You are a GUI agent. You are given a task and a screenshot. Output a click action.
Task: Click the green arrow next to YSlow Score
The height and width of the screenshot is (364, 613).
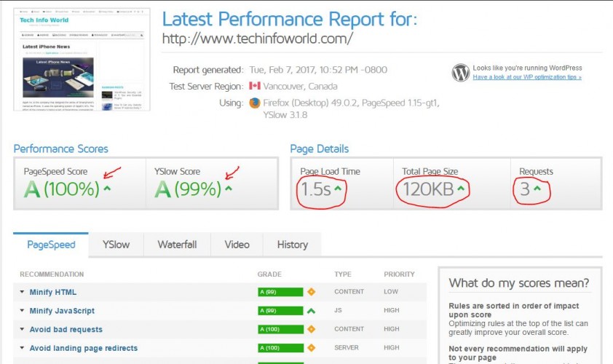pyautogui.click(x=229, y=189)
